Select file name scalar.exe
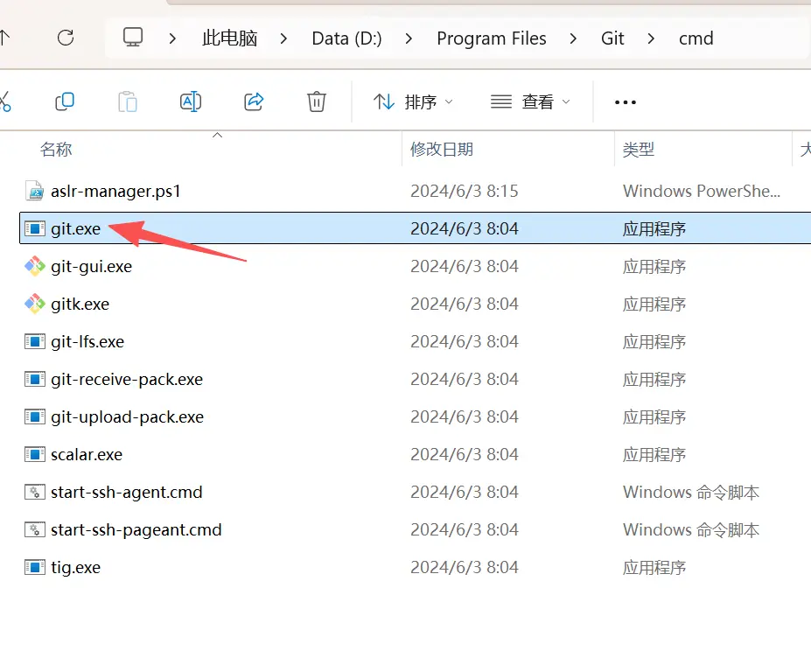The image size is (811, 672). [x=87, y=454]
